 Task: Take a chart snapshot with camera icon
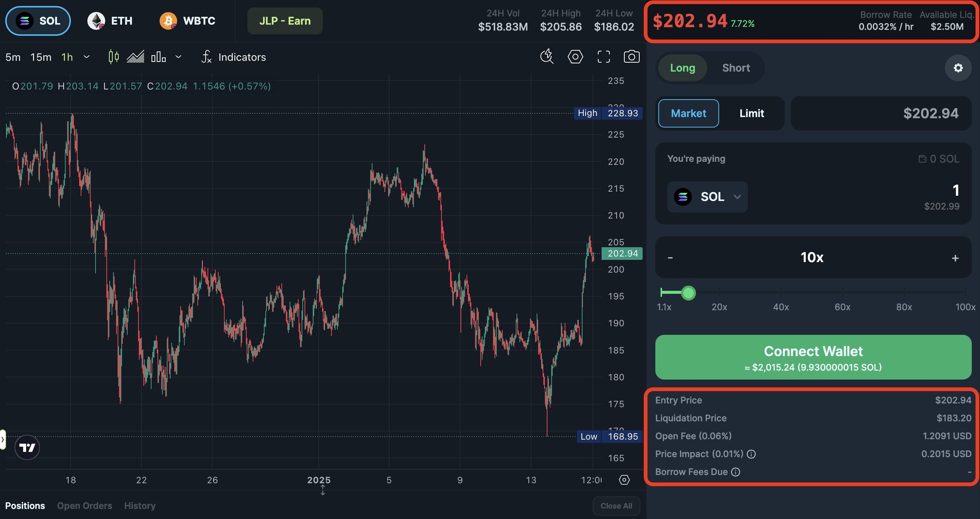point(631,57)
